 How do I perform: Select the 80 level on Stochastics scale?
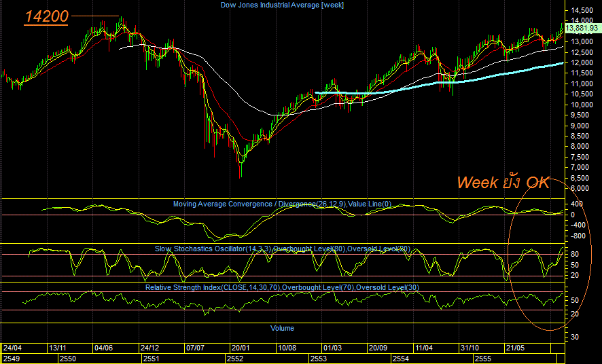click(x=575, y=254)
